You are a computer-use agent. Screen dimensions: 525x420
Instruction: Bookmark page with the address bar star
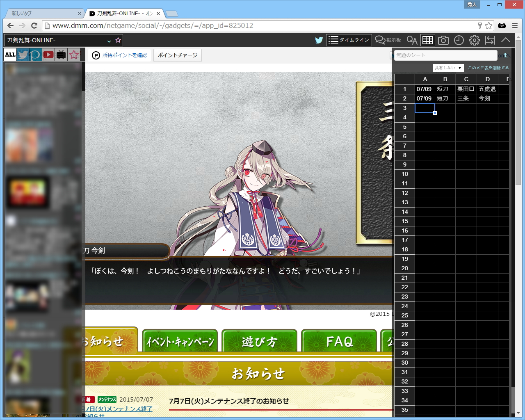488,25
